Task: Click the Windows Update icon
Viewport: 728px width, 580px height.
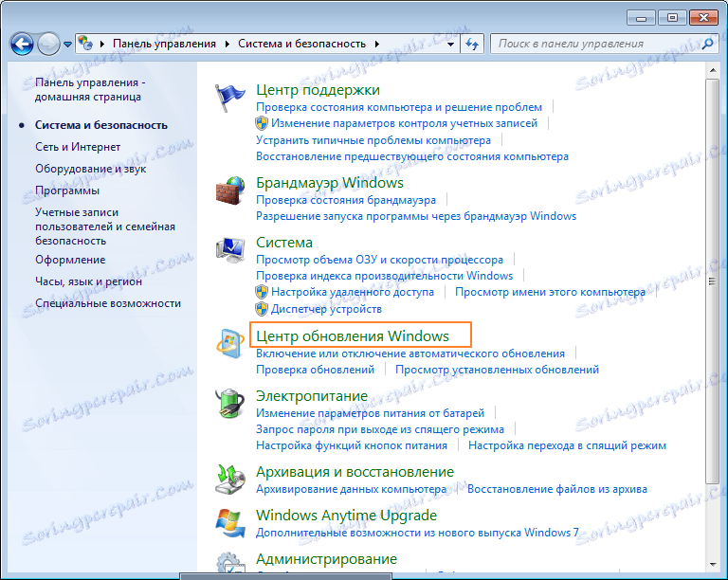Action: (229, 344)
